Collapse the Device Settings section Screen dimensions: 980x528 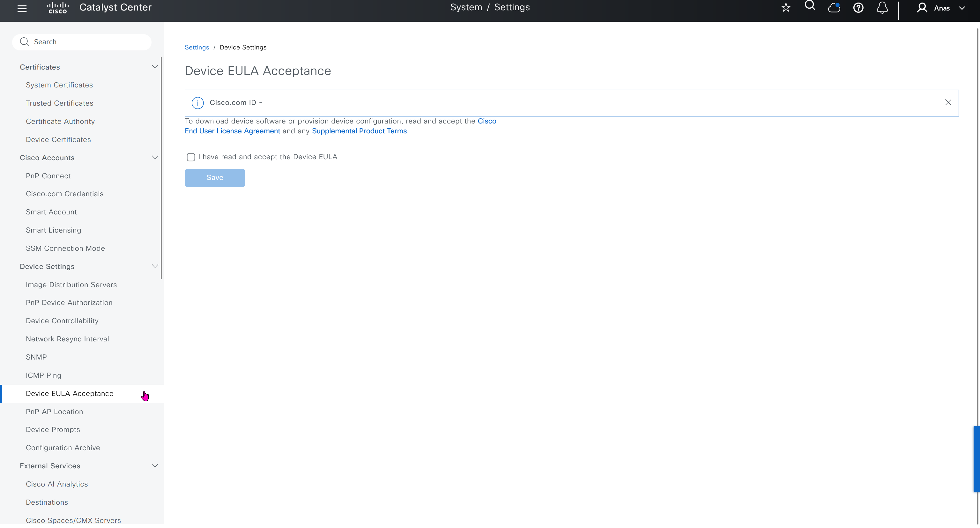tap(155, 266)
